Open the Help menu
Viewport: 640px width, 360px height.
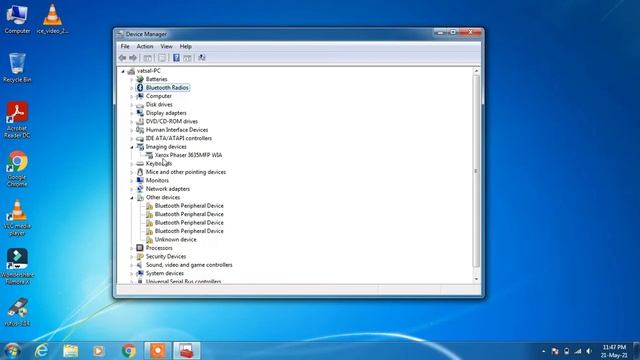pyautogui.click(x=185, y=47)
